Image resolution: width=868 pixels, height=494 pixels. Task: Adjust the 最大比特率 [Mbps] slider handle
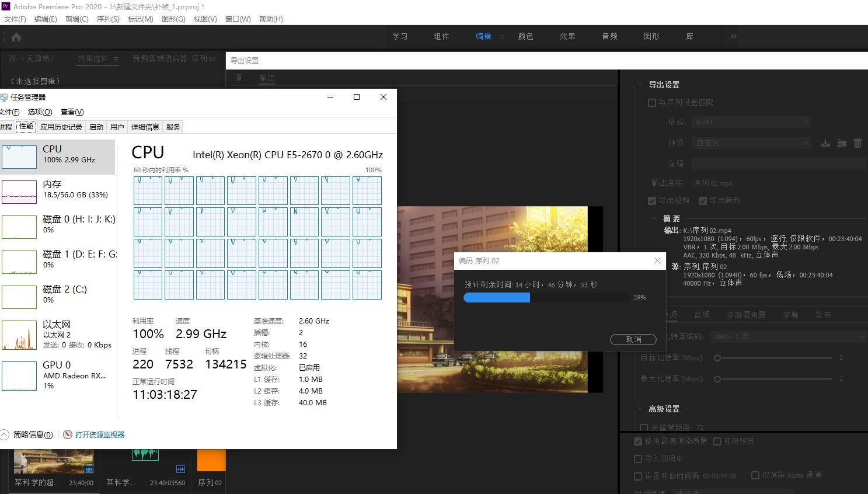tap(717, 379)
